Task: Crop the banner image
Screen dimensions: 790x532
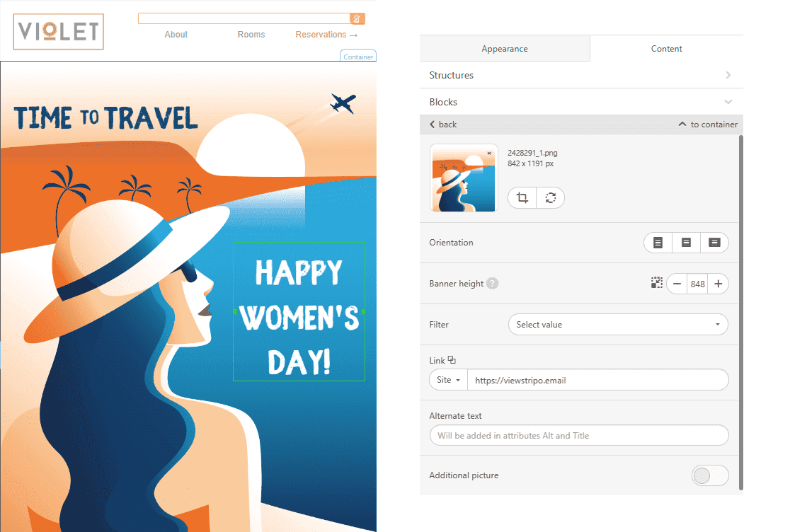Action: click(522, 197)
